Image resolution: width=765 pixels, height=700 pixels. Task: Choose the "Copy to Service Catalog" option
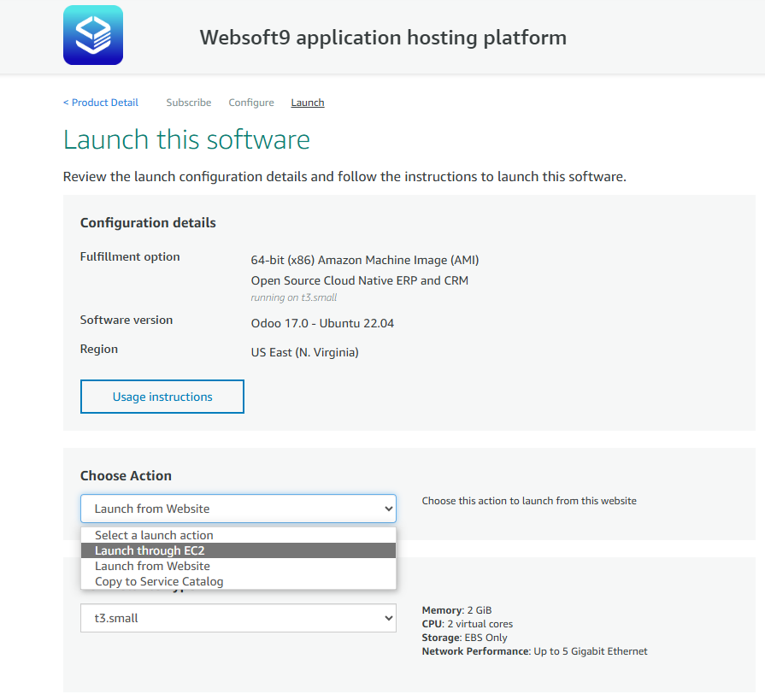[x=159, y=581]
